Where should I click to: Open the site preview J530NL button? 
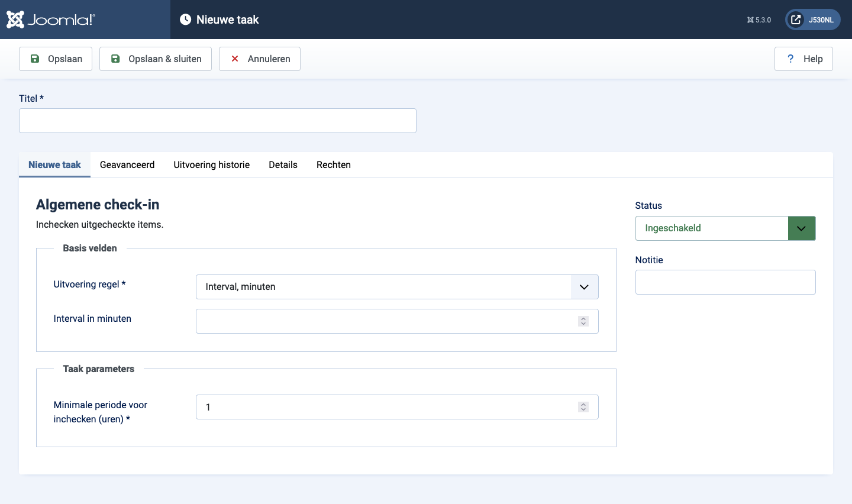(x=813, y=20)
